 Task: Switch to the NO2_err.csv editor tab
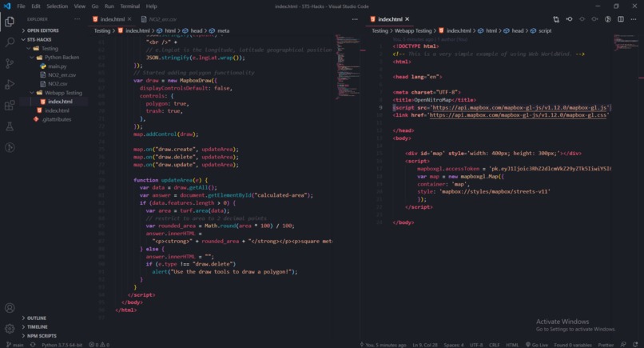coord(159,19)
